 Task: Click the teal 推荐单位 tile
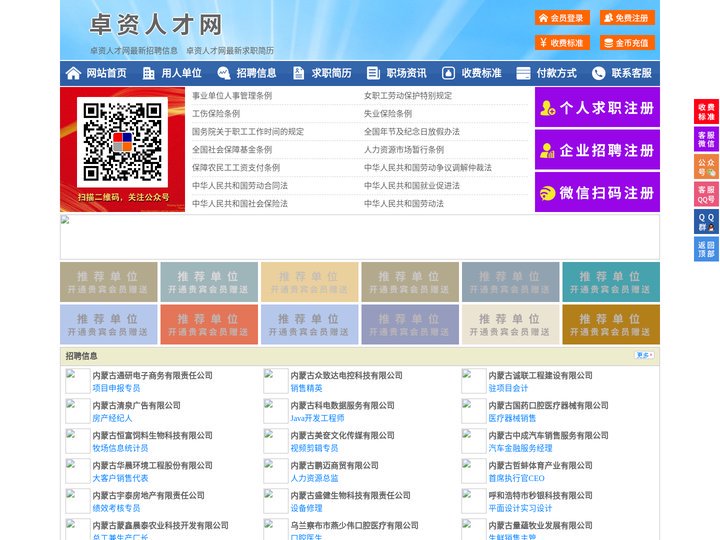(x=611, y=282)
